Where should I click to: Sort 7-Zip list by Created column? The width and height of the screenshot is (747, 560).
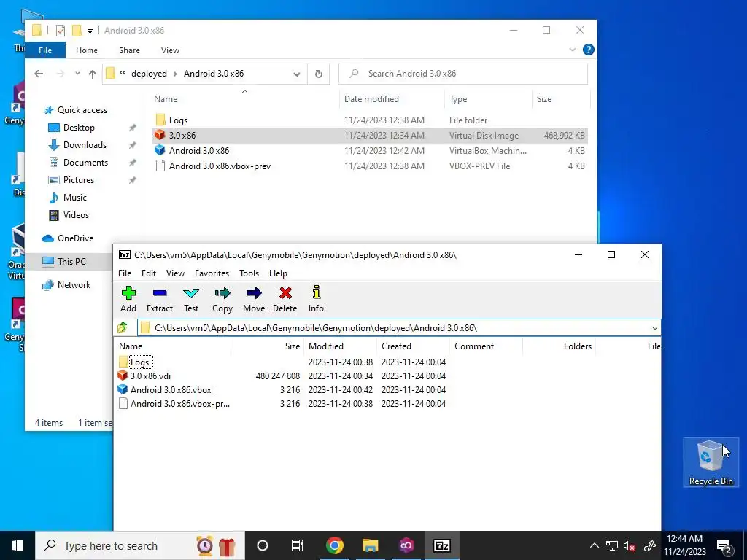(x=396, y=346)
